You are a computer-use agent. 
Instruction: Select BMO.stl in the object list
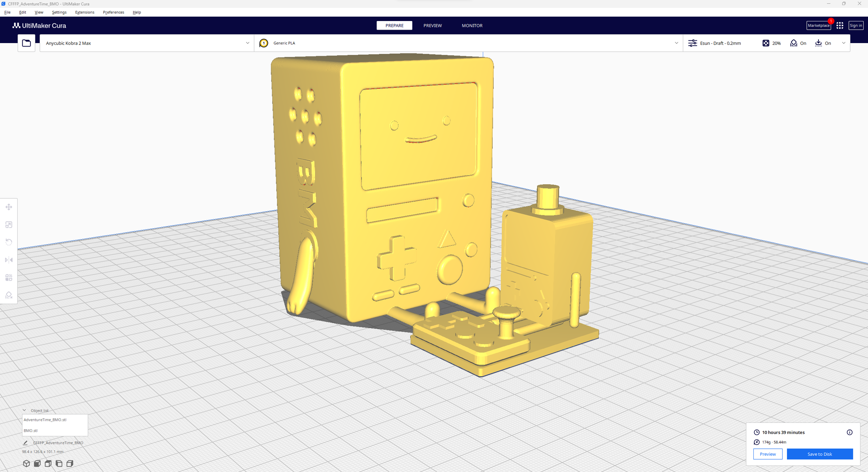click(x=30, y=430)
